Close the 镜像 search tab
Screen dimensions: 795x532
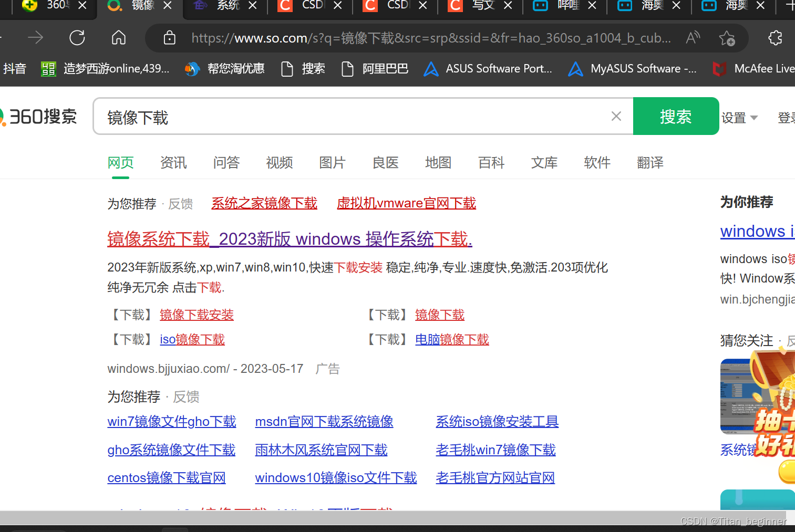[x=168, y=5]
